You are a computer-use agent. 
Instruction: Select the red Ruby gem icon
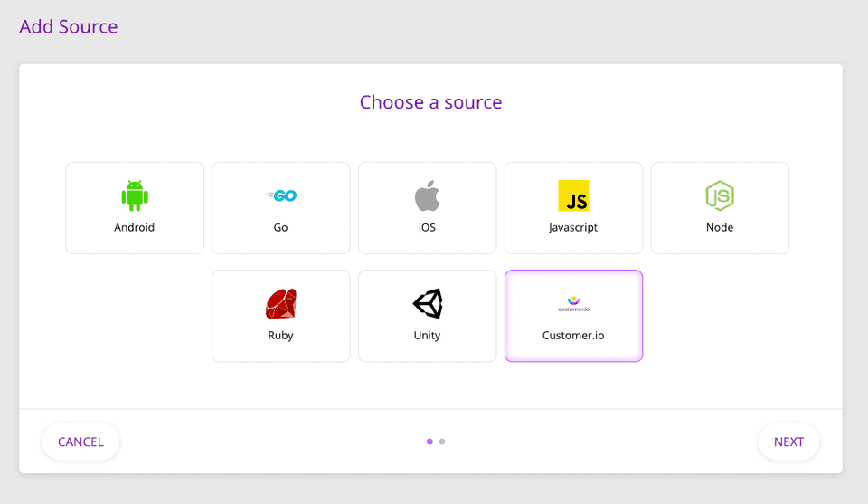pyautogui.click(x=281, y=303)
